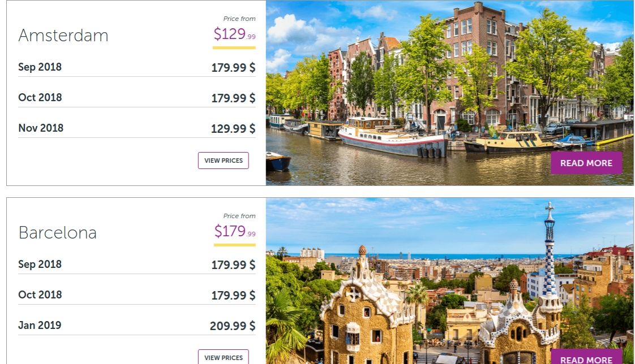The height and width of the screenshot is (364, 635).
Task: Click the Amsterdam $129.99 price-from label
Action: (234, 33)
